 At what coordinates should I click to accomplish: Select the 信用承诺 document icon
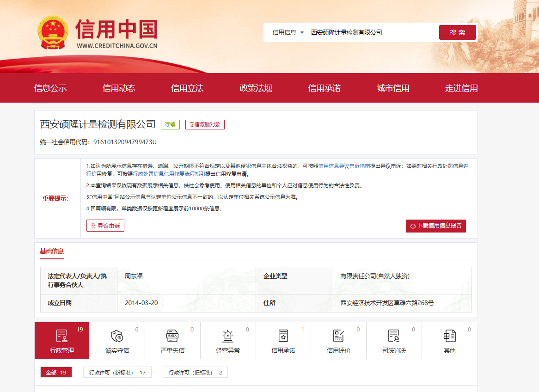click(x=283, y=336)
